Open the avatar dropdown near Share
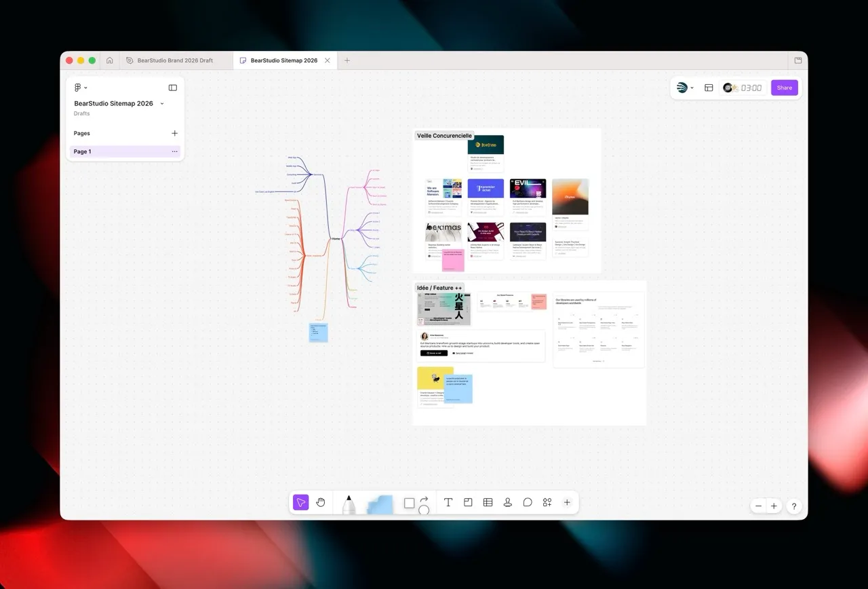The height and width of the screenshot is (589, 868). [x=685, y=88]
